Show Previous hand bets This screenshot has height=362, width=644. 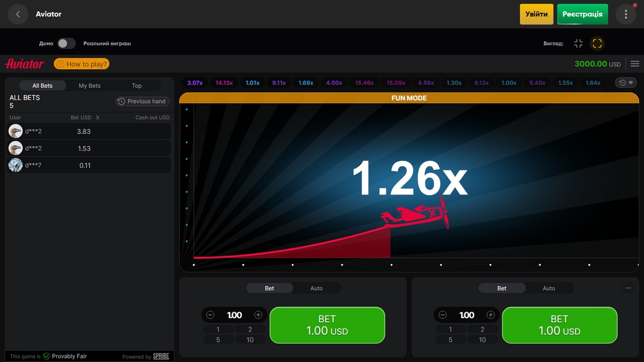[x=142, y=101]
